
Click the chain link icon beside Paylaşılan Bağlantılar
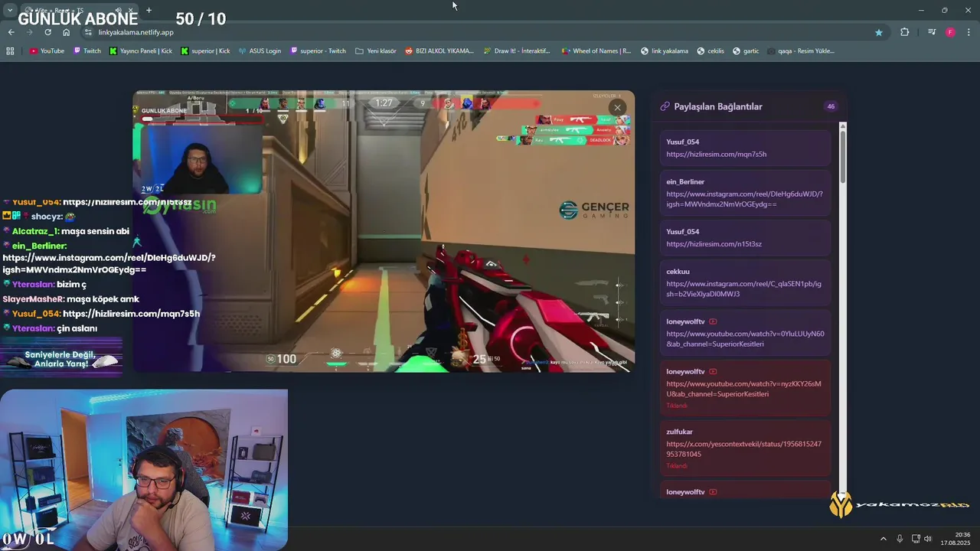pyautogui.click(x=665, y=106)
